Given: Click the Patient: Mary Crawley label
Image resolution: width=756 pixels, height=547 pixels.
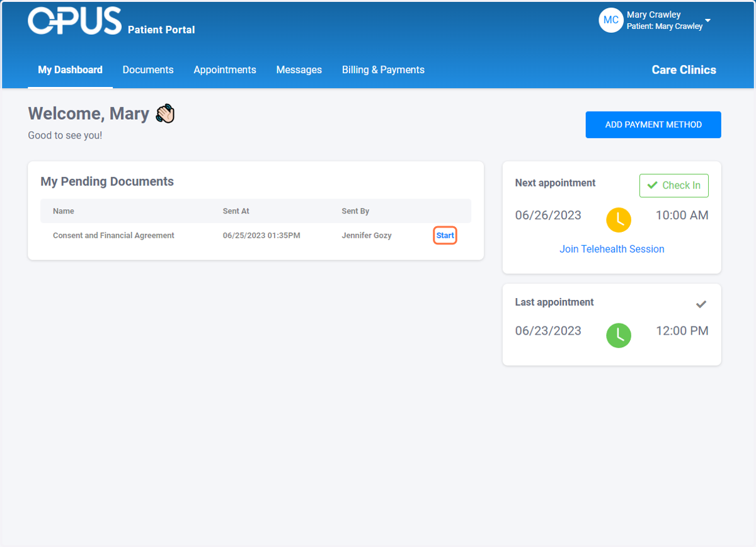Looking at the screenshot, I should coord(665,26).
